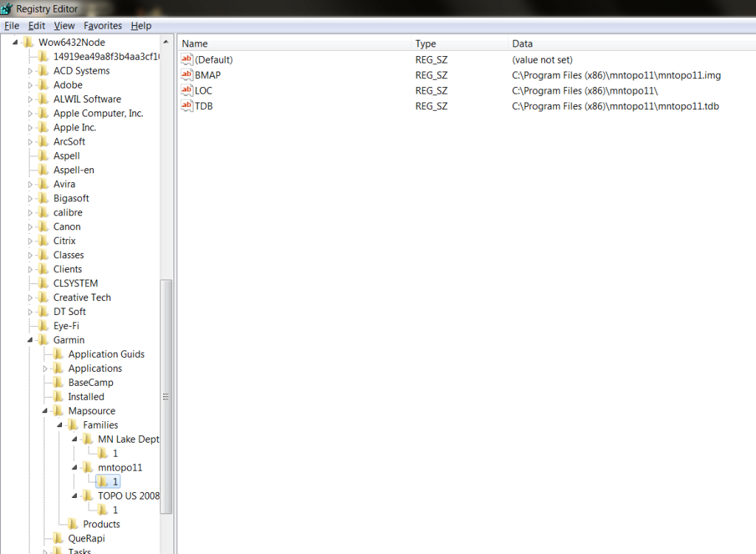The image size is (756, 554).
Task: Select the LOC string value icon
Action: point(187,90)
